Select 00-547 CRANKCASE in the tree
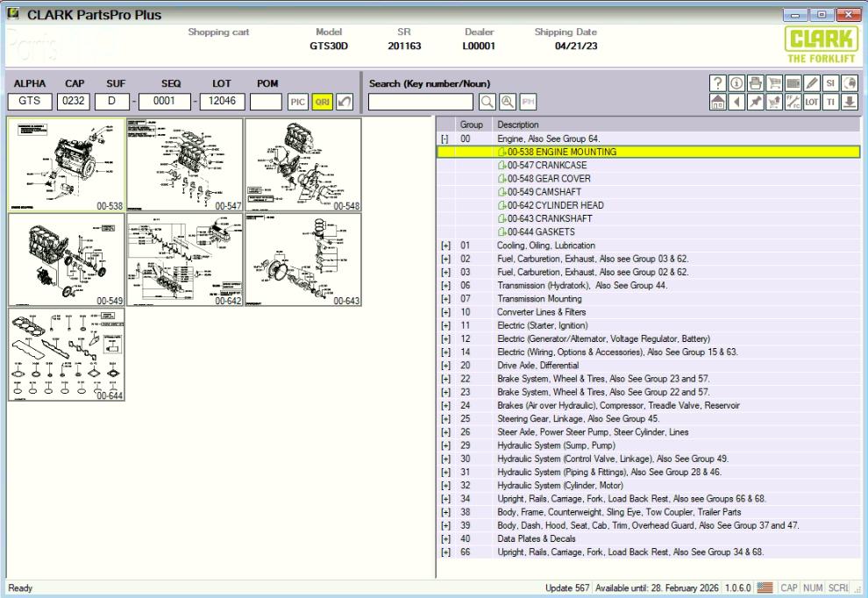Image resolution: width=868 pixels, height=598 pixels. 545,165
